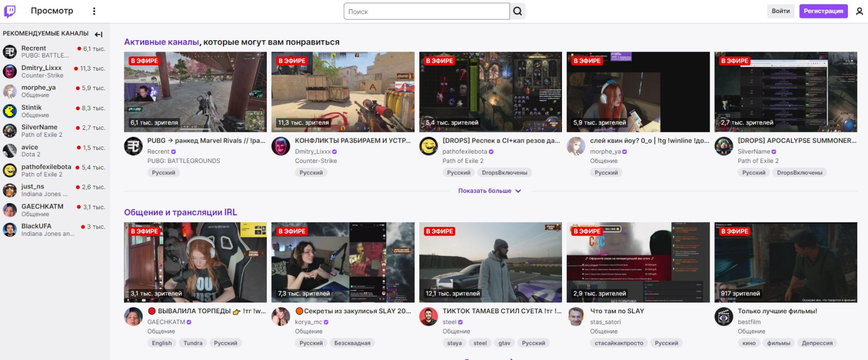Open Общение и трансляции IRL link
The image size is (868, 360).
coord(181,212)
